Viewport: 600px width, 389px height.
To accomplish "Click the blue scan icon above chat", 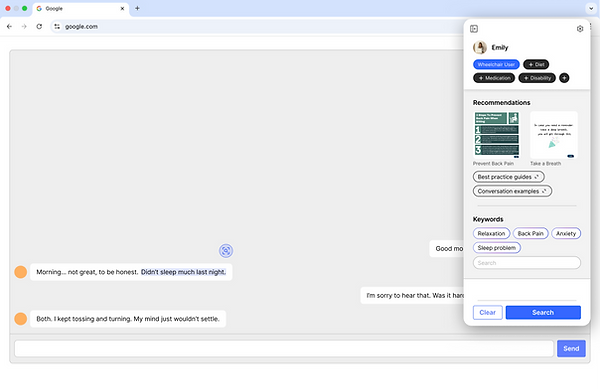I will (226, 251).
